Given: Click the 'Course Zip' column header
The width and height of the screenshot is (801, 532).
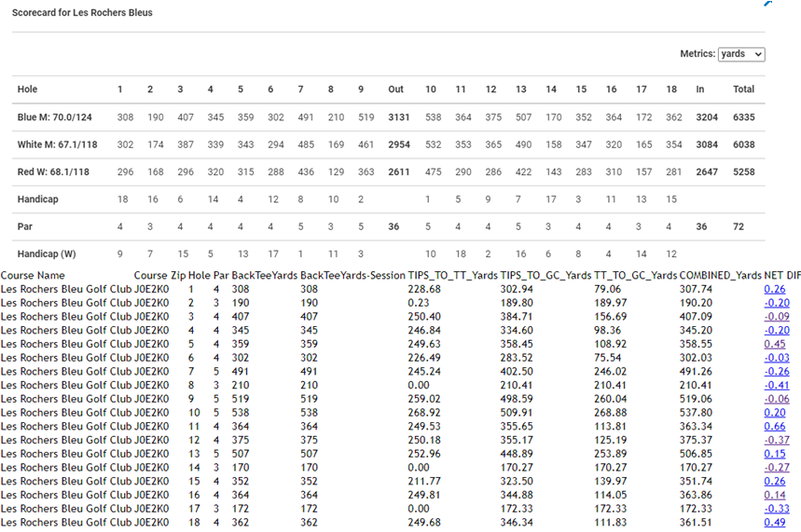Looking at the screenshot, I should coord(159,276).
